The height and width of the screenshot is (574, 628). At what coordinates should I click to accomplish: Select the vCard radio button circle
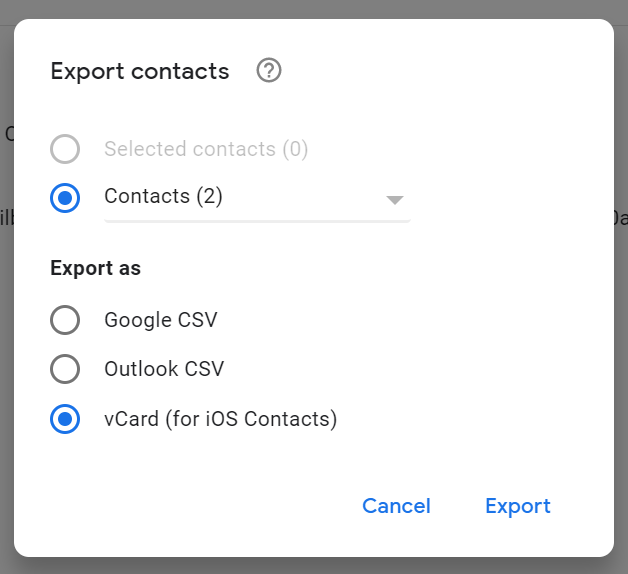click(65, 419)
